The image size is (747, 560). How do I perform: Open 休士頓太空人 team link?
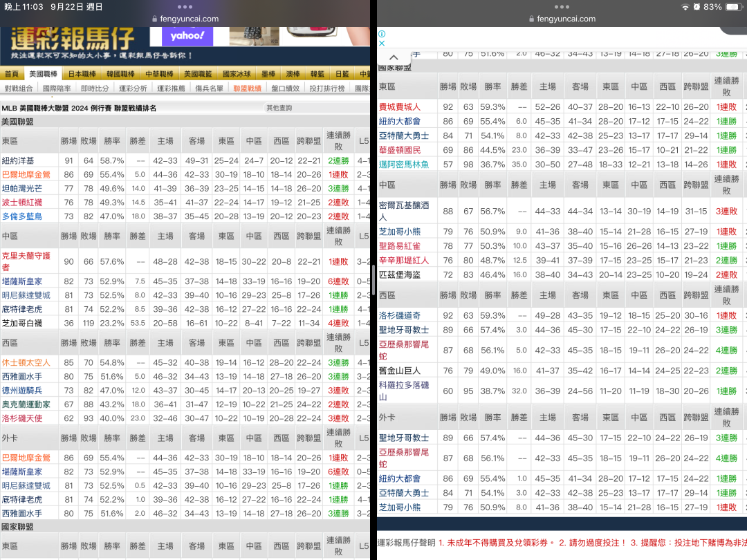click(26, 362)
